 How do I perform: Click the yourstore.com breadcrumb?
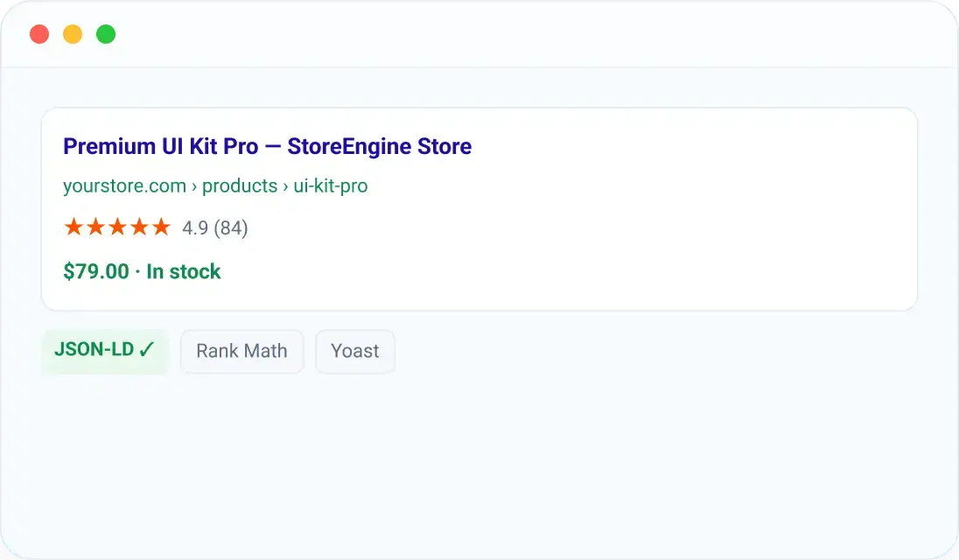coord(125,185)
